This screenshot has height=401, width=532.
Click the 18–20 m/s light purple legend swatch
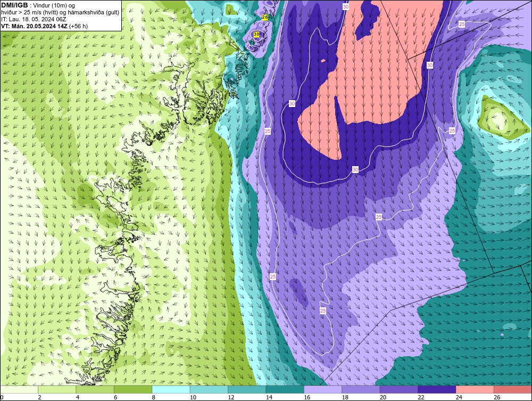[x=361, y=389]
